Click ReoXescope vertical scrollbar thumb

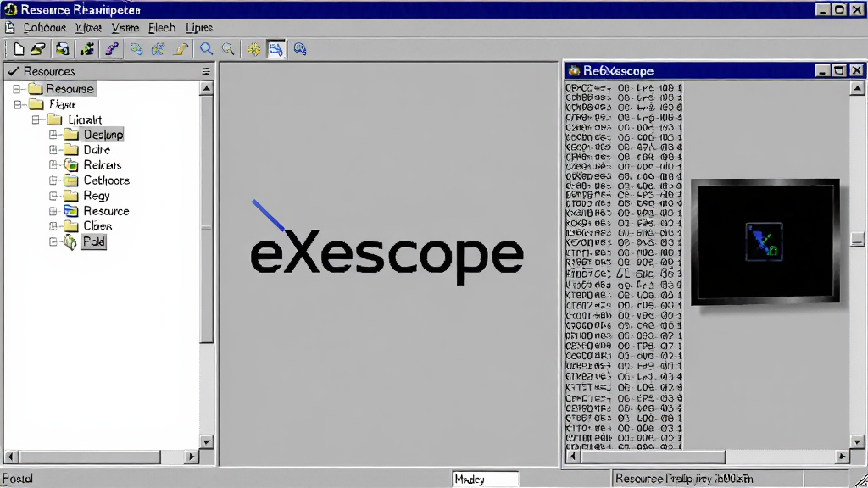point(857,239)
